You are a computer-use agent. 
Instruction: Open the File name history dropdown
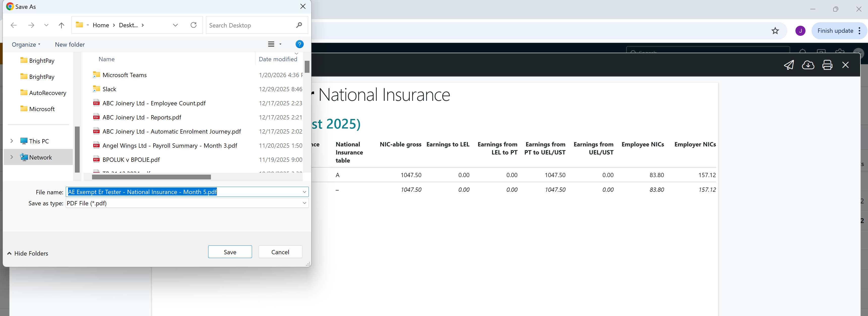click(305, 192)
